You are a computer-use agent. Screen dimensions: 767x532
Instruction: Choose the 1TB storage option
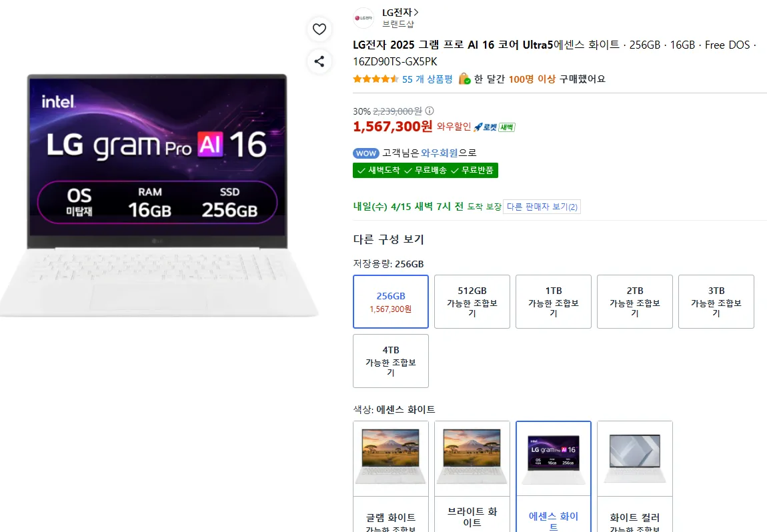point(554,301)
